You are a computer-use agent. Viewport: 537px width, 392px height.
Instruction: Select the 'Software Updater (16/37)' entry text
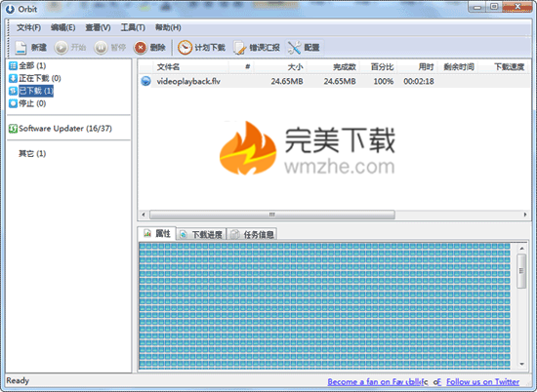65,129
